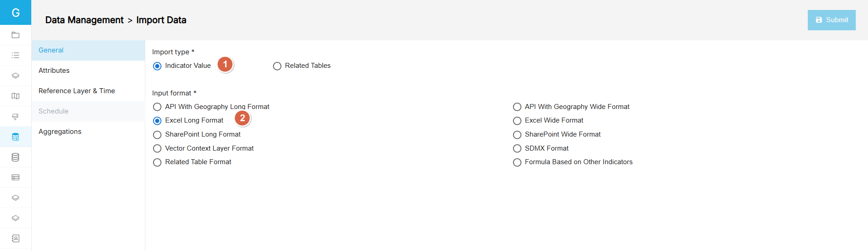Click the G logo in the sidebar

[x=15, y=12]
